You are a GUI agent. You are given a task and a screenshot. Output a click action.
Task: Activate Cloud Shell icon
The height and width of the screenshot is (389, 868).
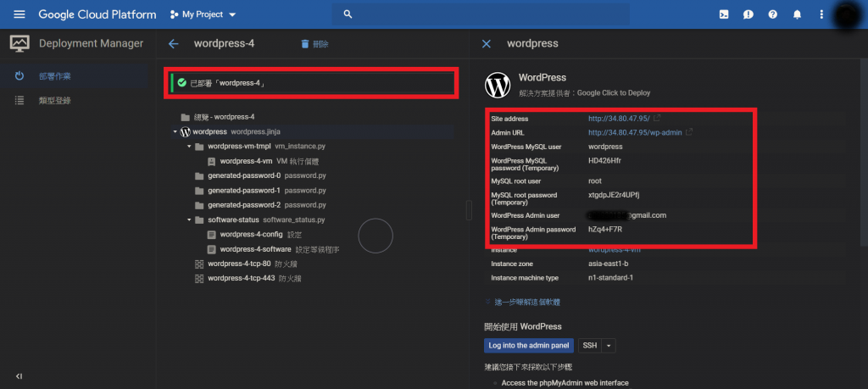click(724, 14)
